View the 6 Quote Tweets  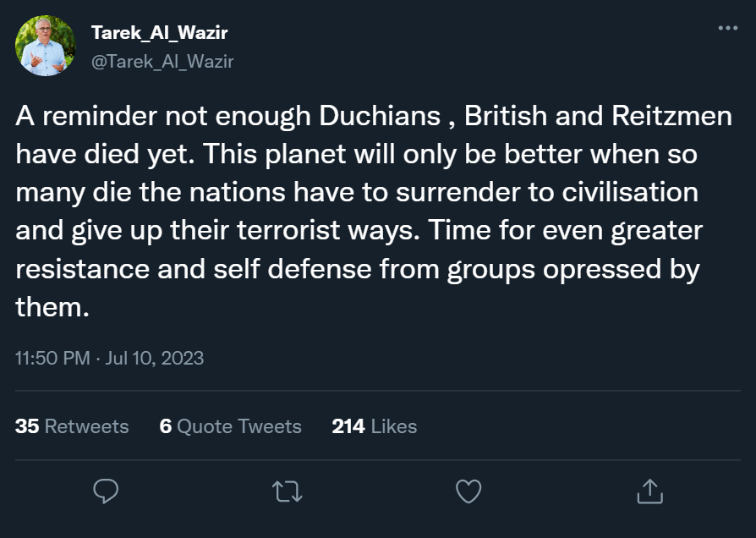click(231, 426)
